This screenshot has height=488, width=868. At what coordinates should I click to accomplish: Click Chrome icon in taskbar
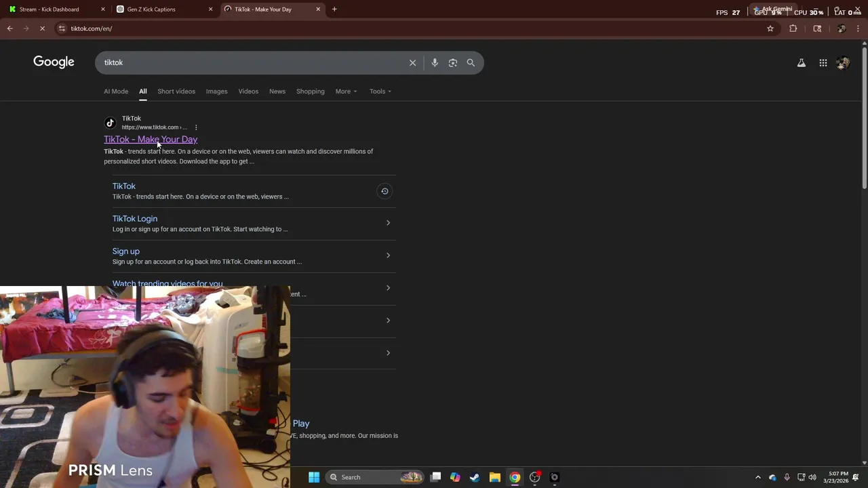515,477
